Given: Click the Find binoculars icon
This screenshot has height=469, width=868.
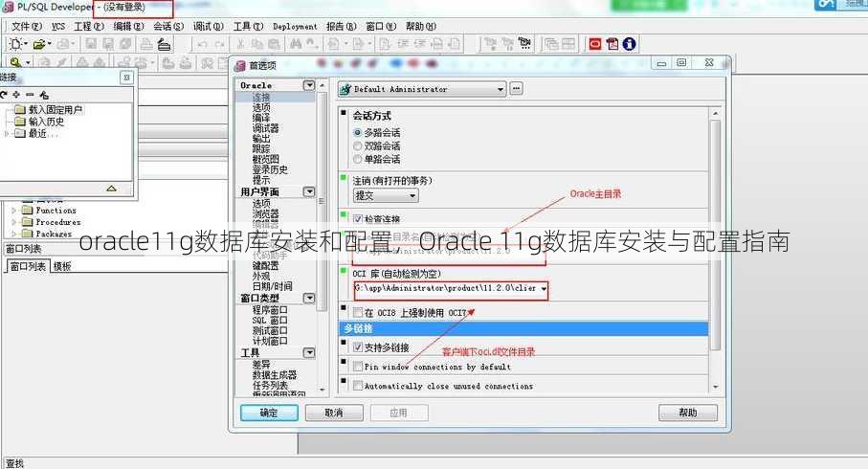Looking at the screenshot, I should tap(296, 44).
